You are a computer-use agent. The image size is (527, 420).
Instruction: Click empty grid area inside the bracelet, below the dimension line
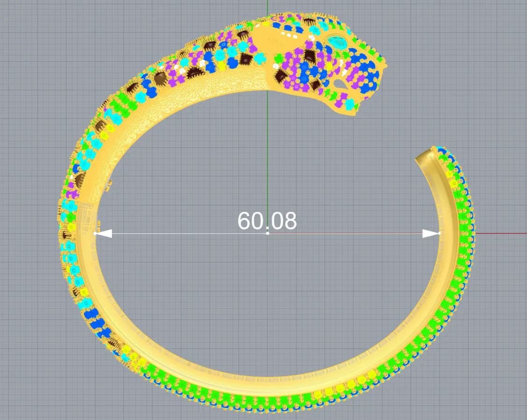click(267, 304)
